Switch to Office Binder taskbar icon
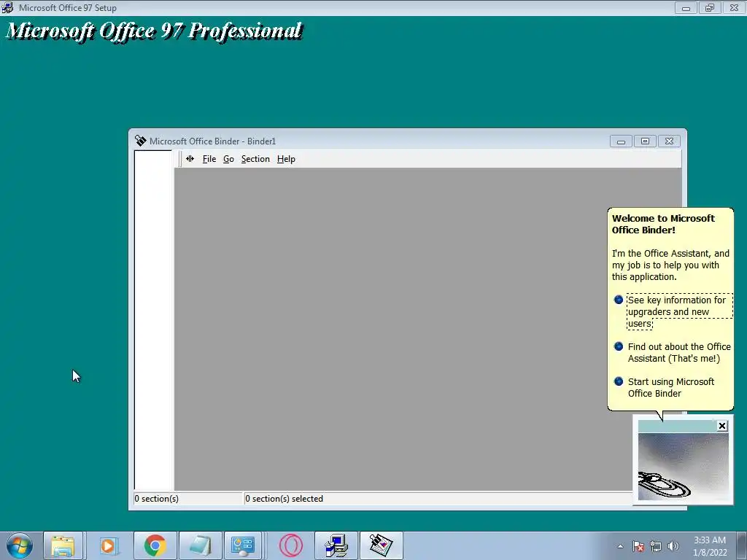Screen dimensions: 747x560 381,545
